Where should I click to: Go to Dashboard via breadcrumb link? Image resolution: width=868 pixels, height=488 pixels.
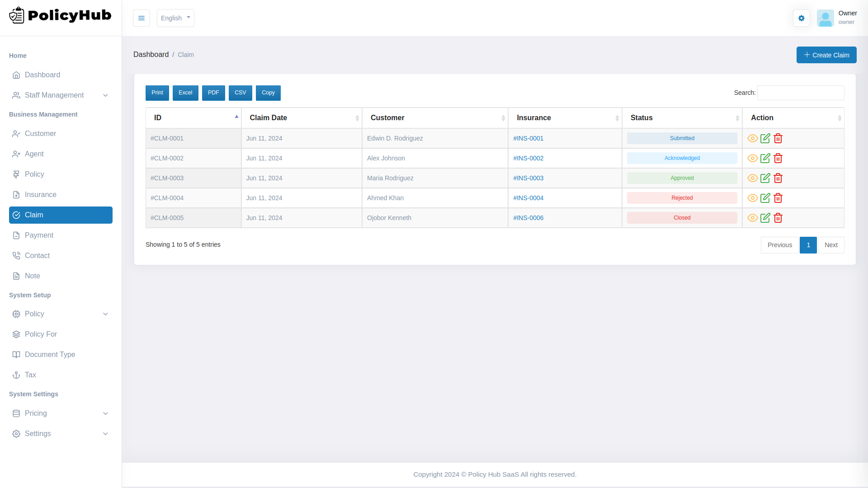pyautogui.click(x=151, y=54)
